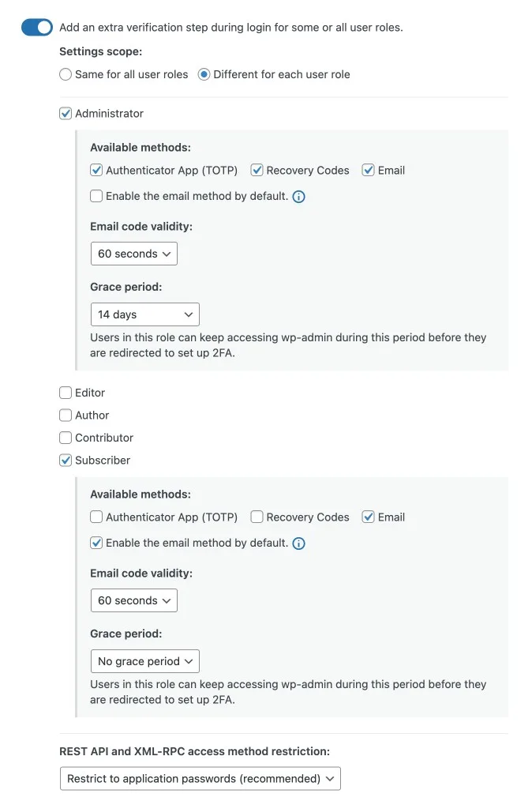Enable the Editor role checkbox
The height and width of the screenshot is (805, 532).
[66, 393]
